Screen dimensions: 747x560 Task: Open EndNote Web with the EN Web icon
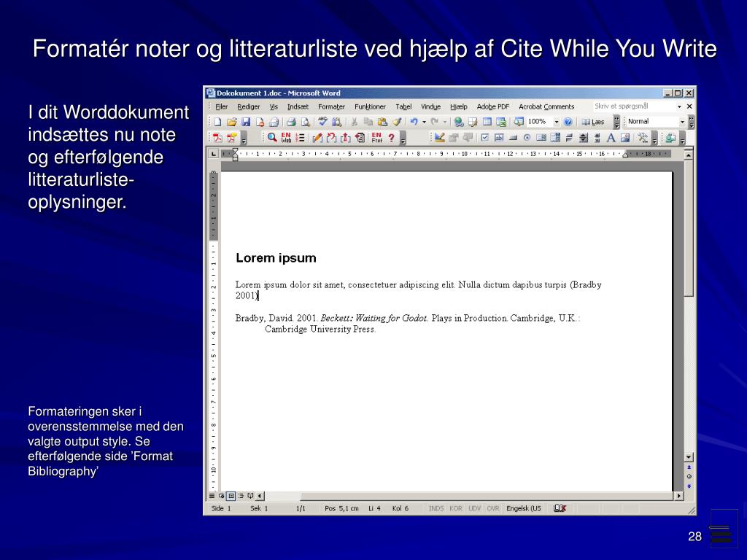[x=286, y=138]
